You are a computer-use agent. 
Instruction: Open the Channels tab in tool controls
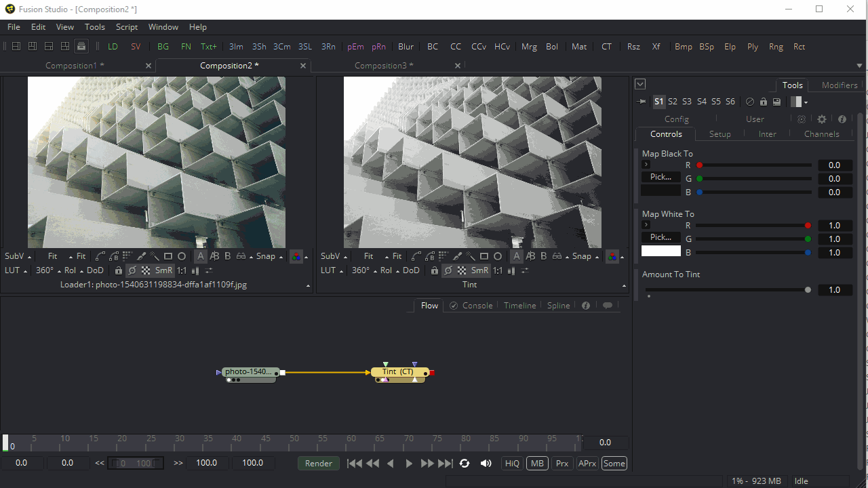click(821, 134)
